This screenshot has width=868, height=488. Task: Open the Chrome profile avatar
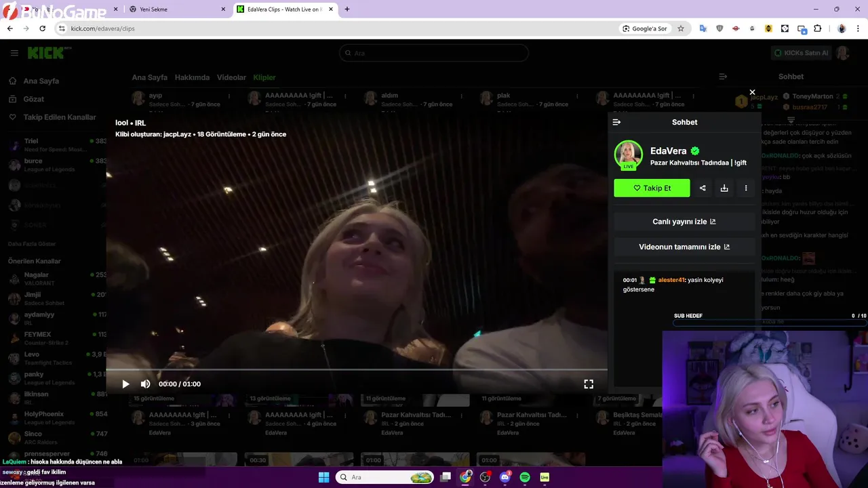[842, 28]
